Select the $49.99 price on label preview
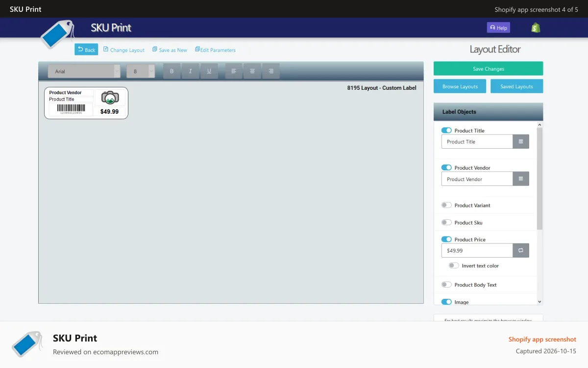588x368 pixels. click(109, 111)
